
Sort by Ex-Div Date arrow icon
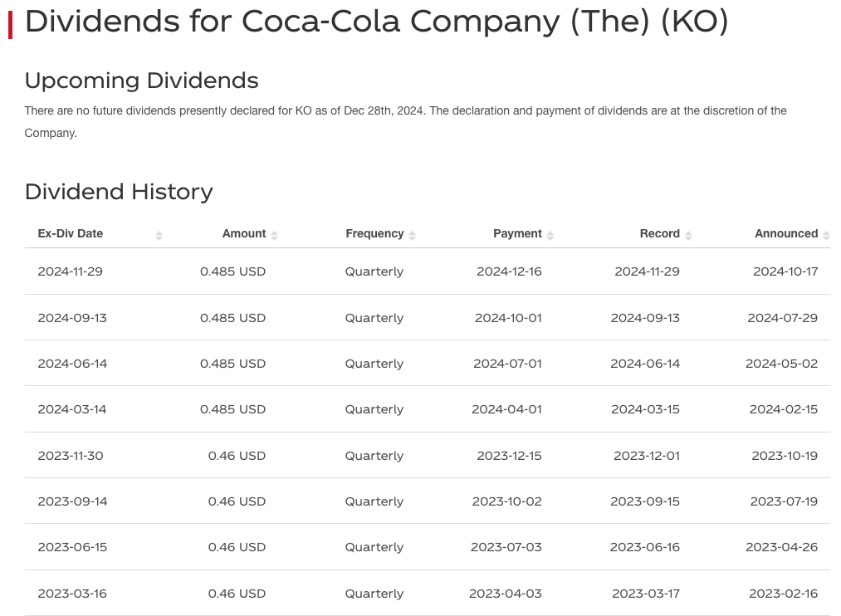159,235
